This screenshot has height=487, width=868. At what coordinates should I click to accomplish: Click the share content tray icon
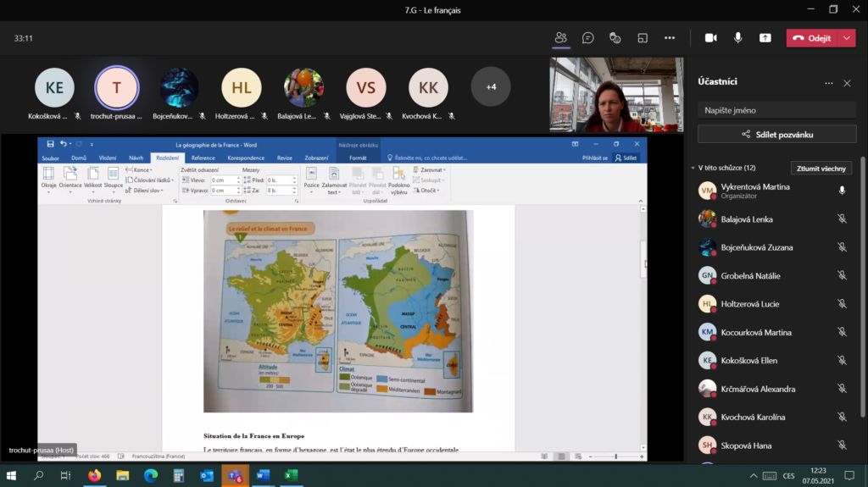(x=765, y=38)
